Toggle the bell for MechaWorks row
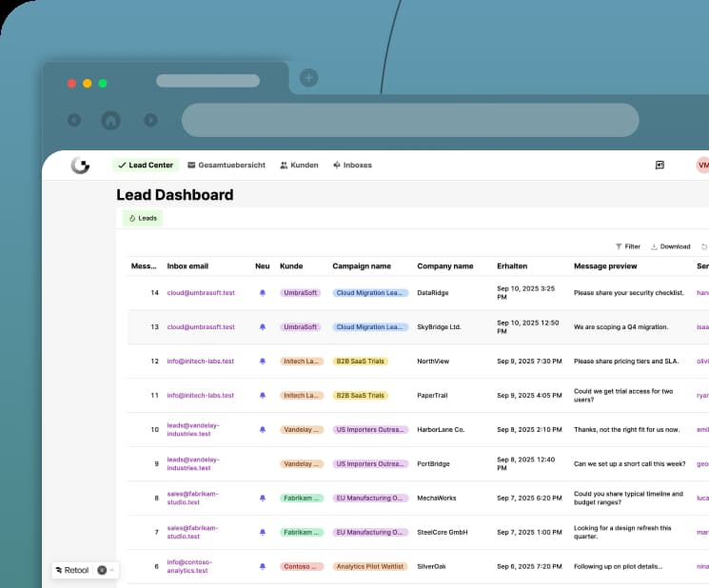The image size is (709, 588). click(263, 498)
